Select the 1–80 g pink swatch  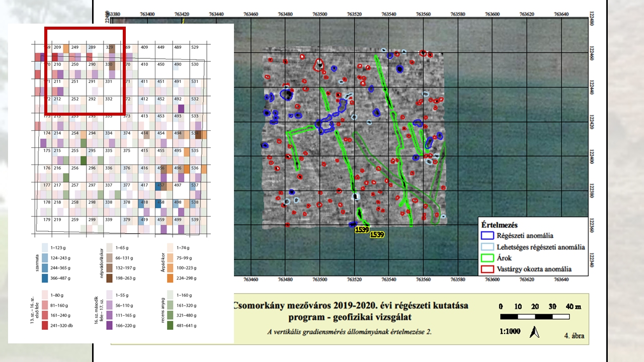(x=44, y=295)
